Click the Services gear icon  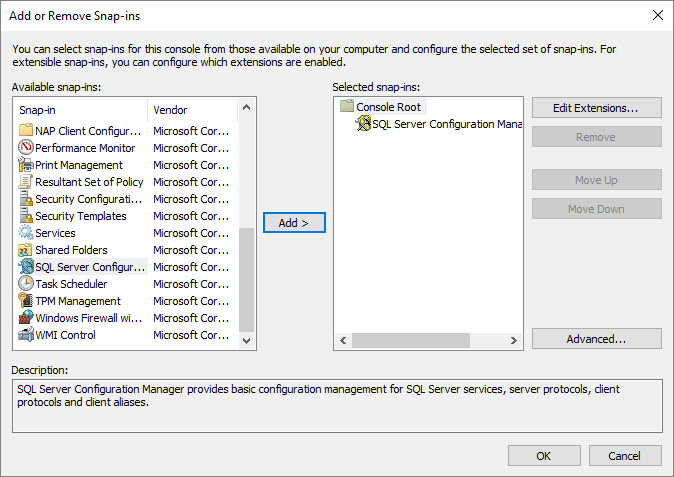[x=26, y=232]
